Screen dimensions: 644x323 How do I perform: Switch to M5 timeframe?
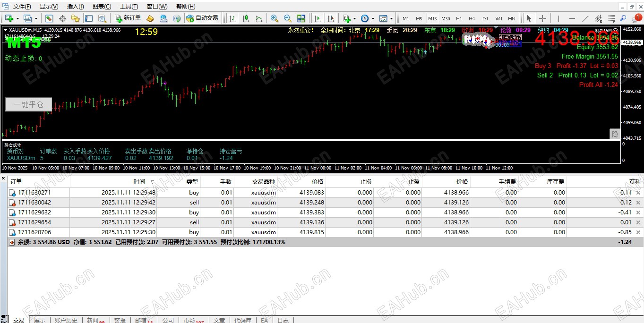(x=419, y=18)
